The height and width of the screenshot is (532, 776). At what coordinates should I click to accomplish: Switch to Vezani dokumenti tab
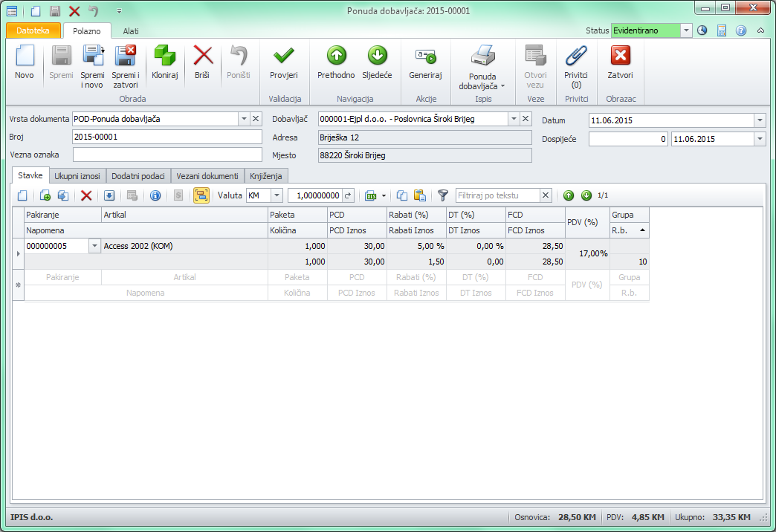click(207, 176)
